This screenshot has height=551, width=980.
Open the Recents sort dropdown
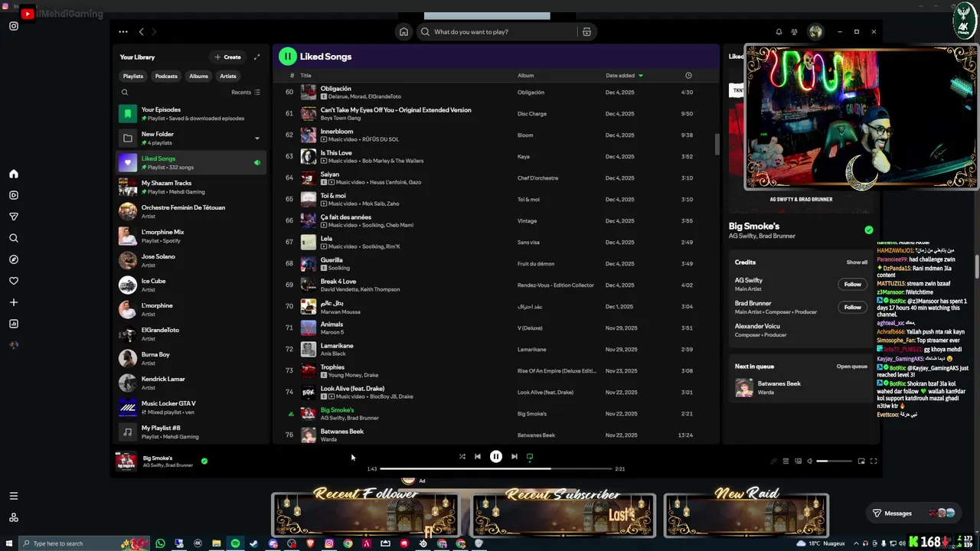click(246, 92)
